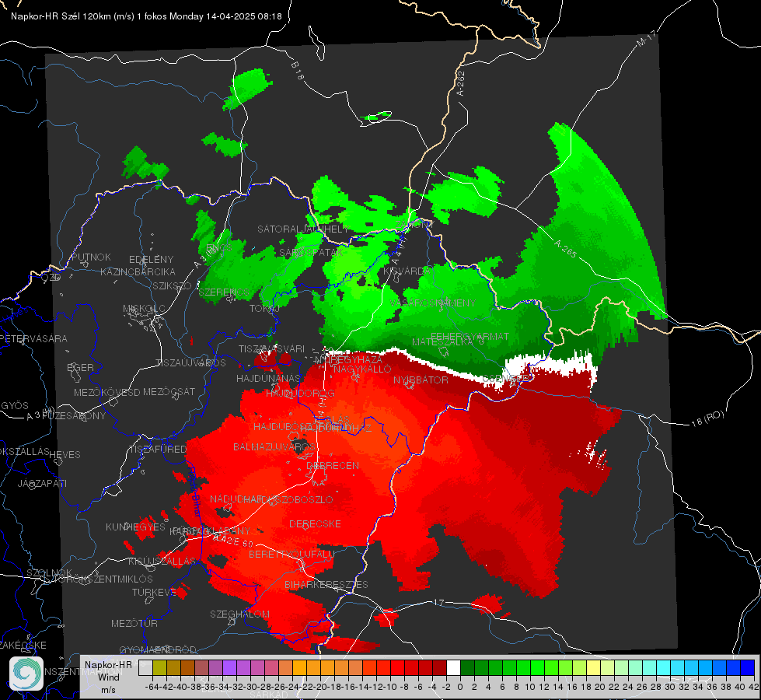Select the olive swatch above -64

(x=159, y=667)
